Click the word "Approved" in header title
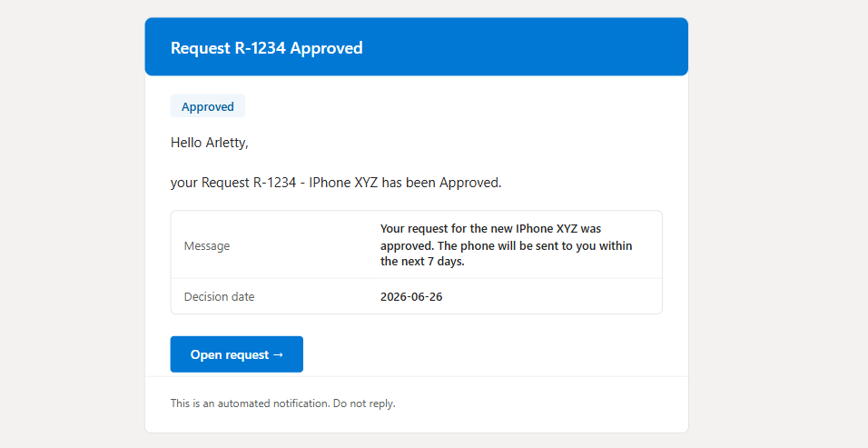 [327, 48]
